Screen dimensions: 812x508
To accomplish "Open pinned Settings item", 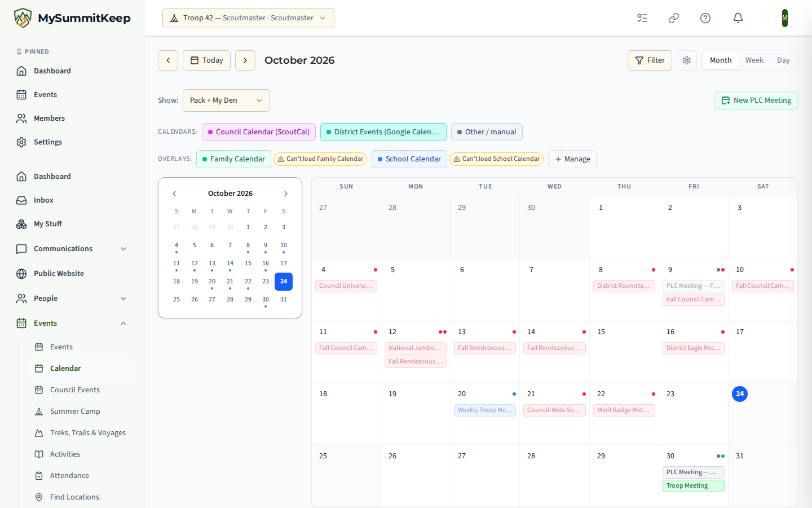I will click(x=72, y=142).
